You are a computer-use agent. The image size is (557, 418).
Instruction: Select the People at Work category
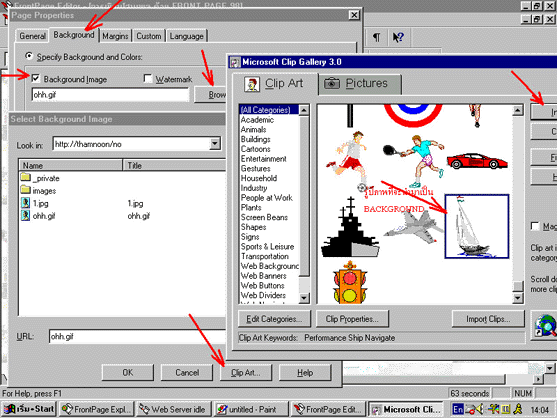point(269,198)
